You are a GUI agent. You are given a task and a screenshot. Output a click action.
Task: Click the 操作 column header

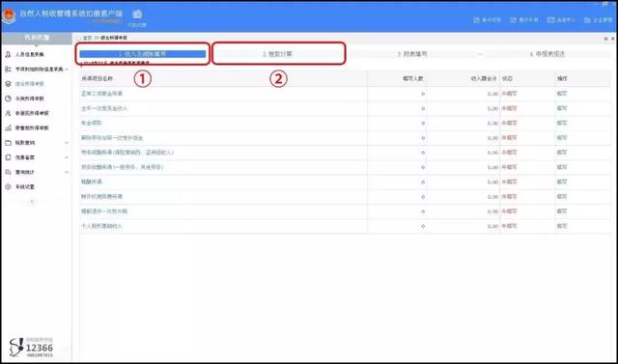coord(562,79)
